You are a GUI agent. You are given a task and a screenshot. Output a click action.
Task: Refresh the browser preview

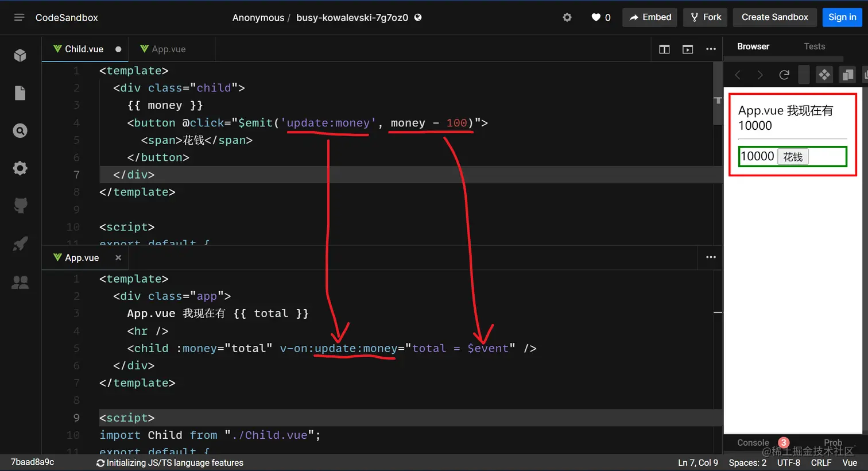(x=784, y=74)
